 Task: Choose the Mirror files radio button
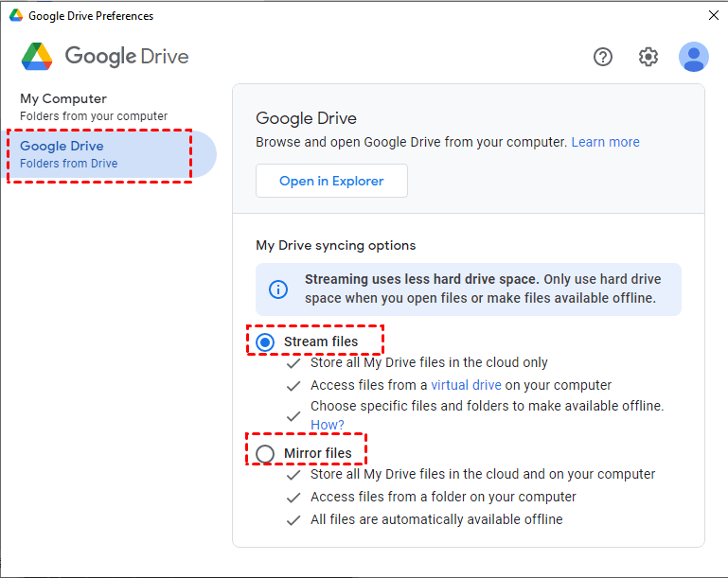pos(266,453)
